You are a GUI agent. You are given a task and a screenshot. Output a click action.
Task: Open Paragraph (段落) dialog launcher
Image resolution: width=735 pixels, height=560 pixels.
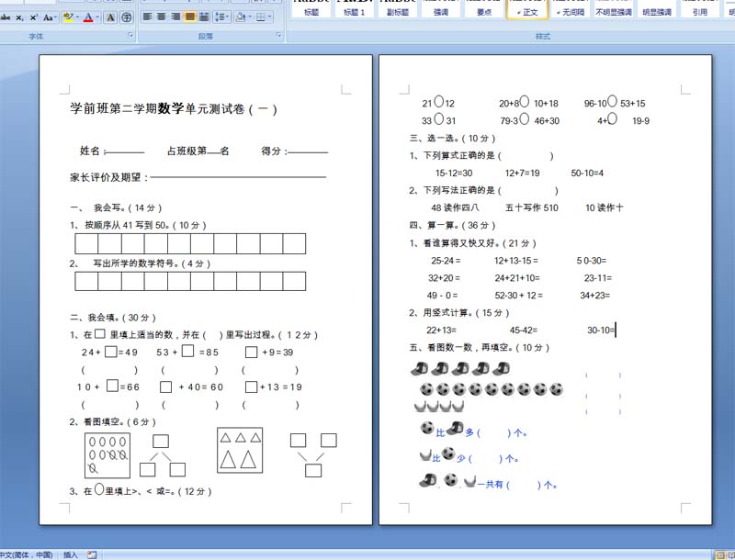coord(278,35)
